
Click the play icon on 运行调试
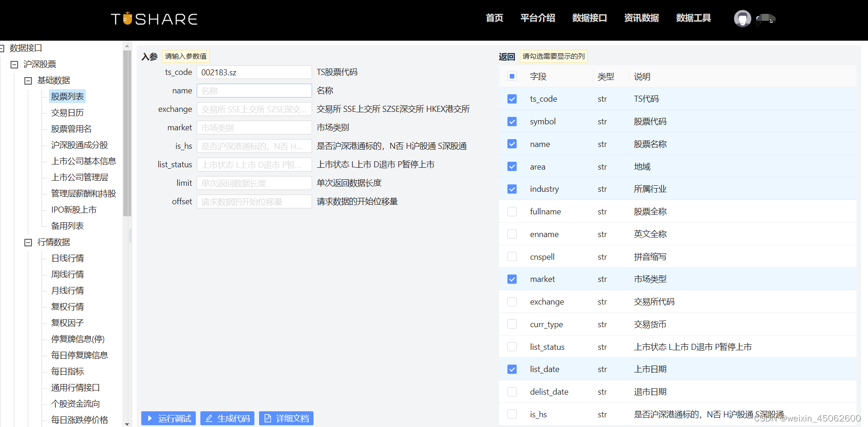(x=150, y=418)
